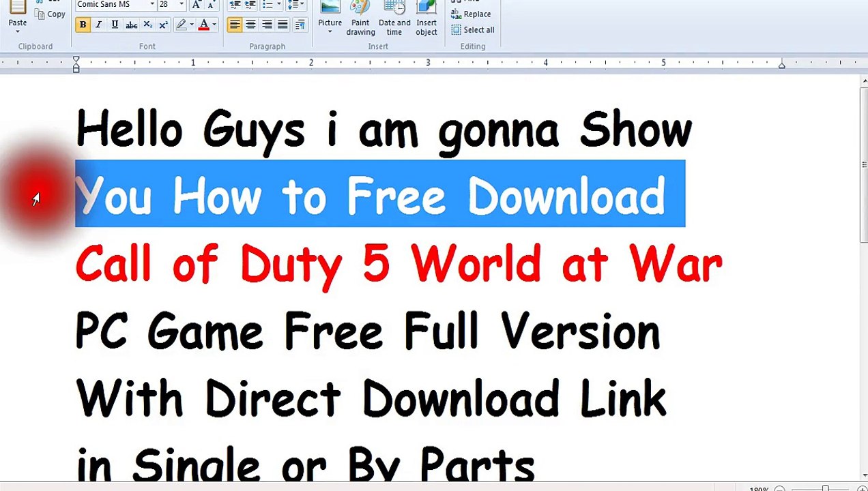Justify the paragraph text
Image resolution: width=868 pixels, height=491 pixels.
[283, 25]
